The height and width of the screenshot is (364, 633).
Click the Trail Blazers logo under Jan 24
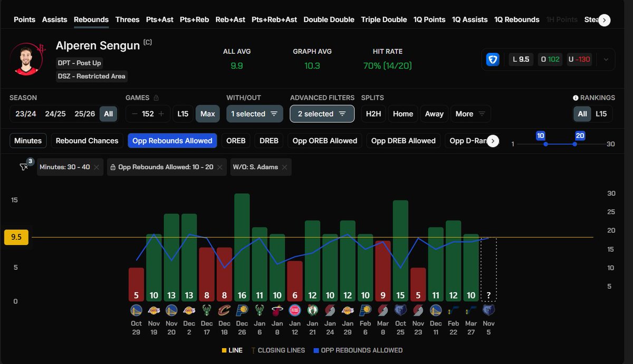330,310
